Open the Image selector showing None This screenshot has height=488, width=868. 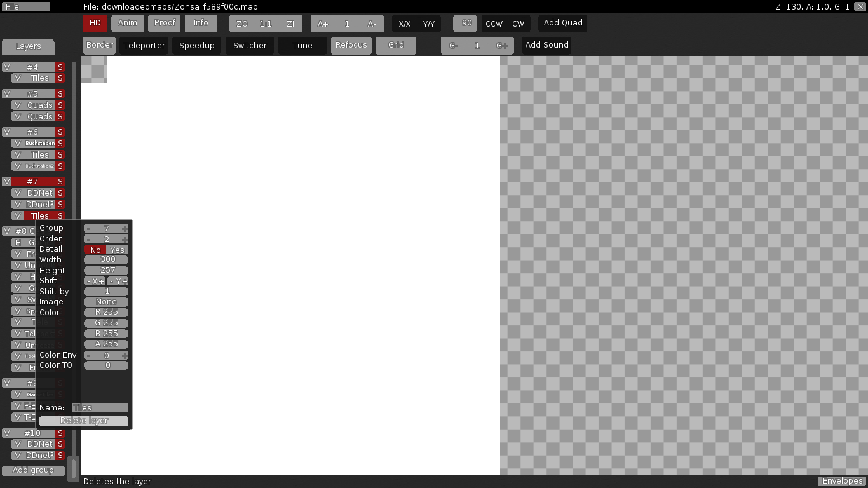106,302
